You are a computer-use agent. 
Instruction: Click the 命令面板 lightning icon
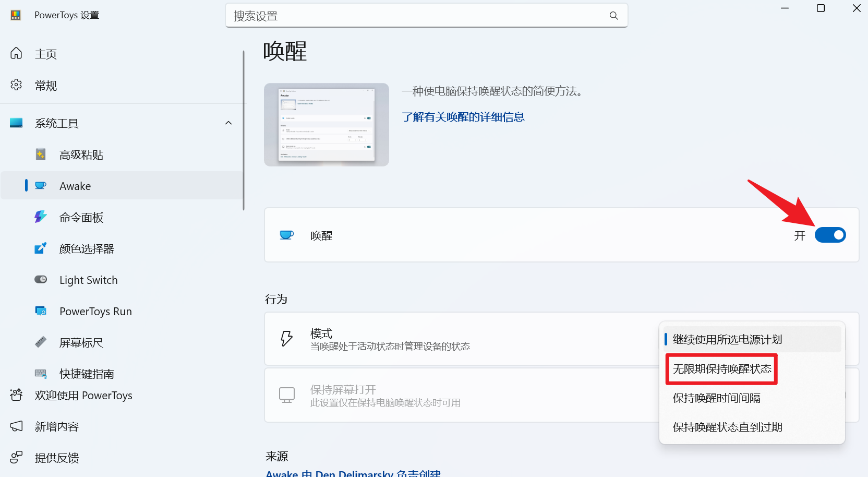click(41, 217)
